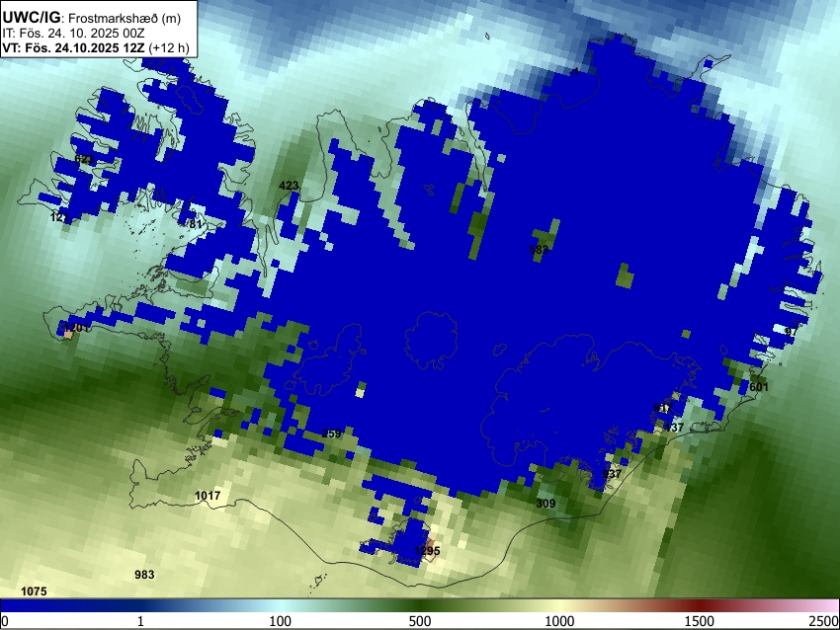This screenshot has height=630, width=840.
Task: Click the map value 1295
Action: tap(427, 551)
